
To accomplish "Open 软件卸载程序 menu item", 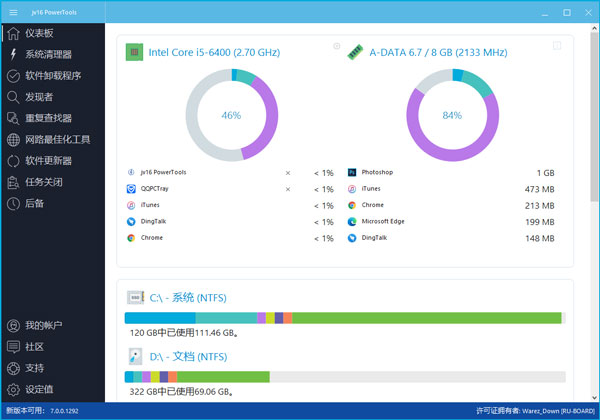I will coord(53,76).
